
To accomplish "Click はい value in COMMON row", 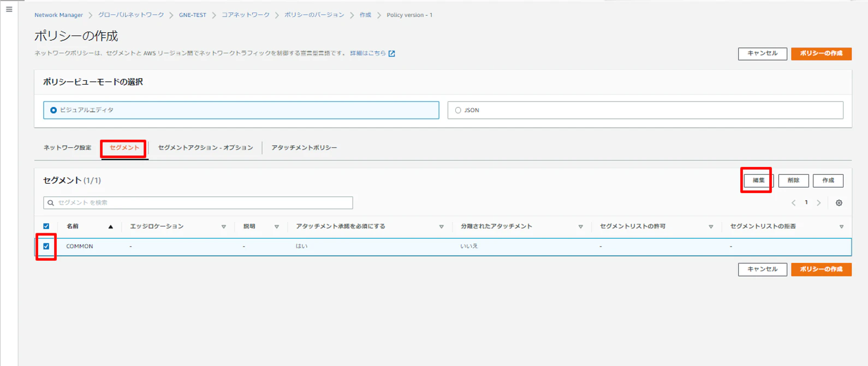I will pos(302,247).
